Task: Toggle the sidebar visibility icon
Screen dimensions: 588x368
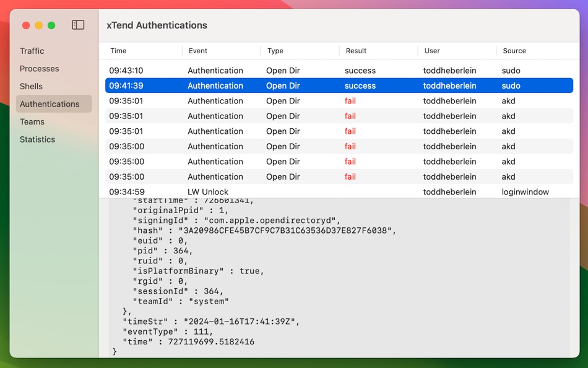Action: tap(78, 25)
